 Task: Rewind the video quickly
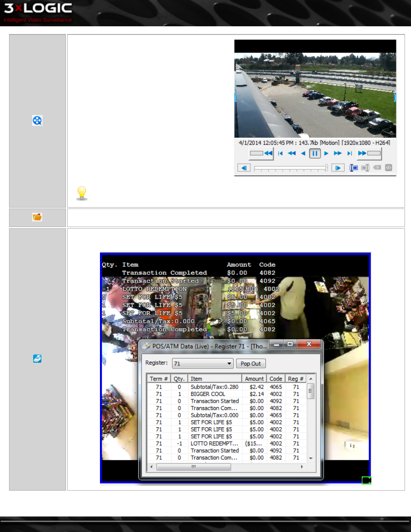coord(292,153)
